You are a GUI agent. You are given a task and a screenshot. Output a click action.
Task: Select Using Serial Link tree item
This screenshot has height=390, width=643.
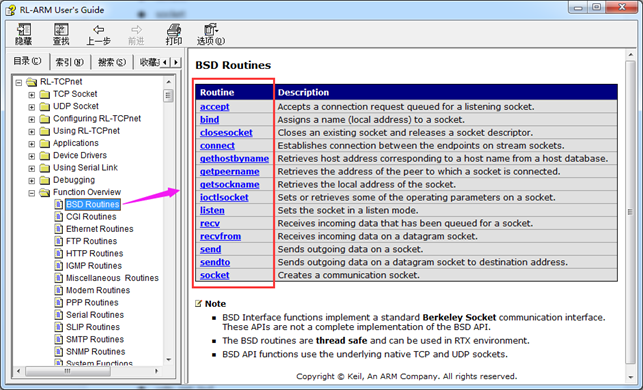(85, 168)
